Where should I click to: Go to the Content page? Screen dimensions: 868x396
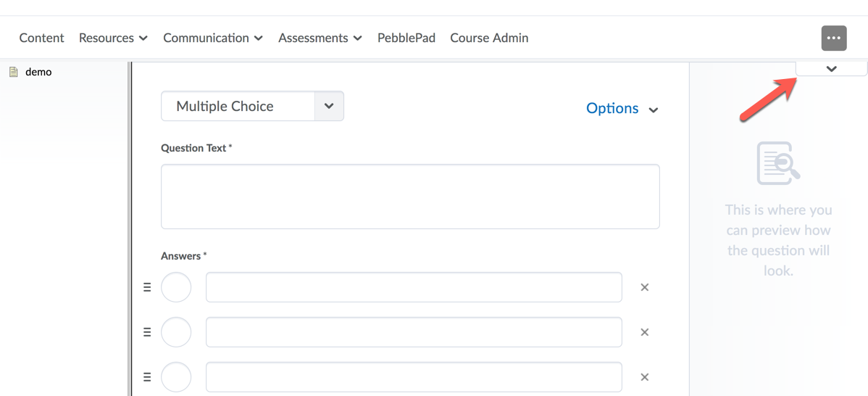pyautogui.click(x=41, y=38)
